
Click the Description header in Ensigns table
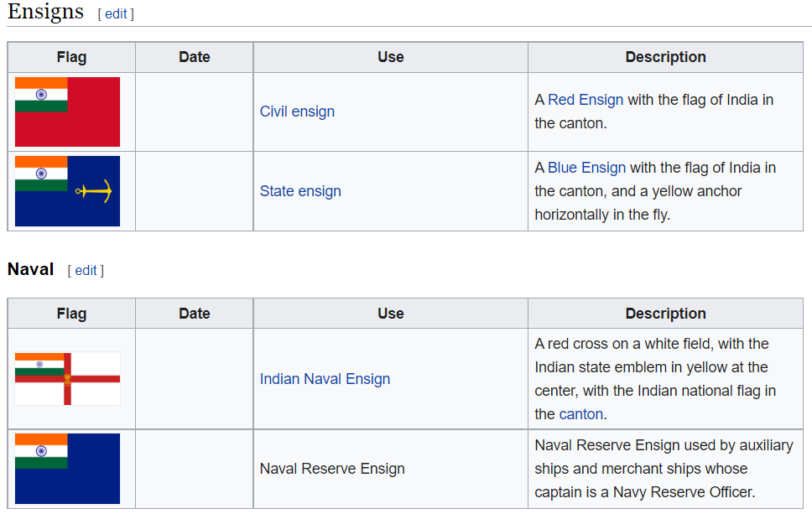pyautogui.click(x=665, y=57)
